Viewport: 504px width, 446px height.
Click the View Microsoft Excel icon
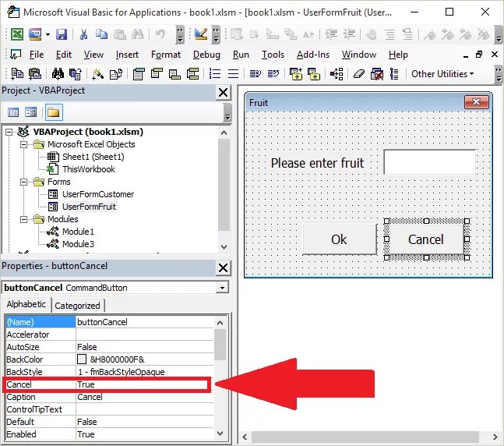tap(16, 34)
